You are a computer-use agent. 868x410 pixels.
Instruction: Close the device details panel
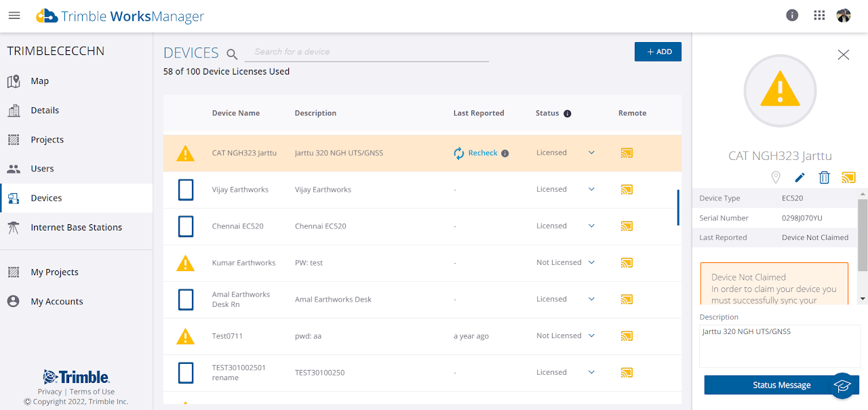pos(843,55)
